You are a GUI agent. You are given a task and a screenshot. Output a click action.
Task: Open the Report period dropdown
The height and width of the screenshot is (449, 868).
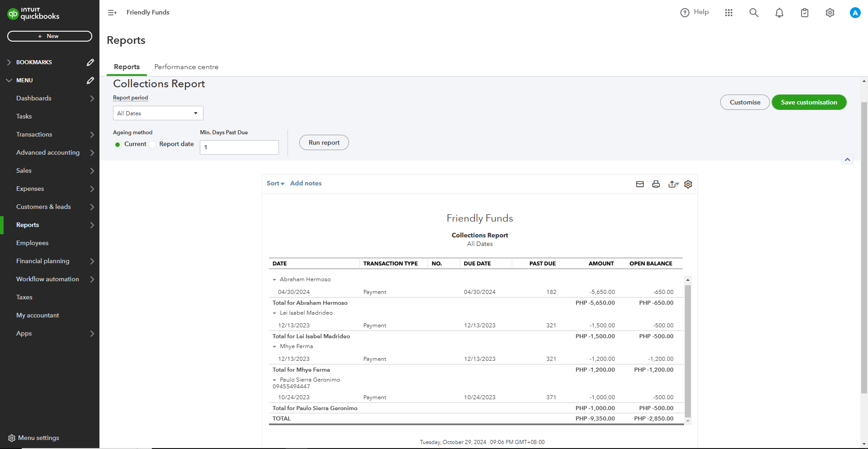[158, 113]
